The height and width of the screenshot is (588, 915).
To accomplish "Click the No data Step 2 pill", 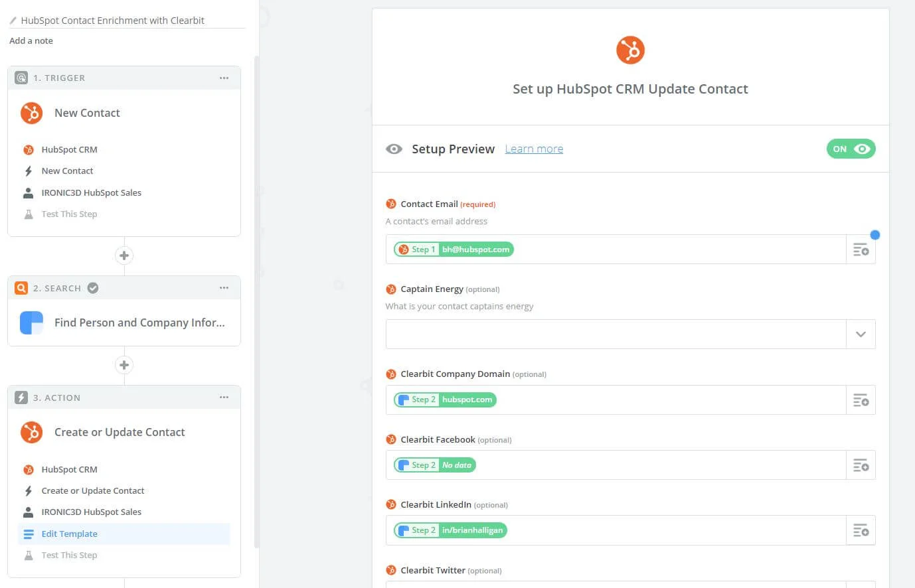I will point(435,465).
